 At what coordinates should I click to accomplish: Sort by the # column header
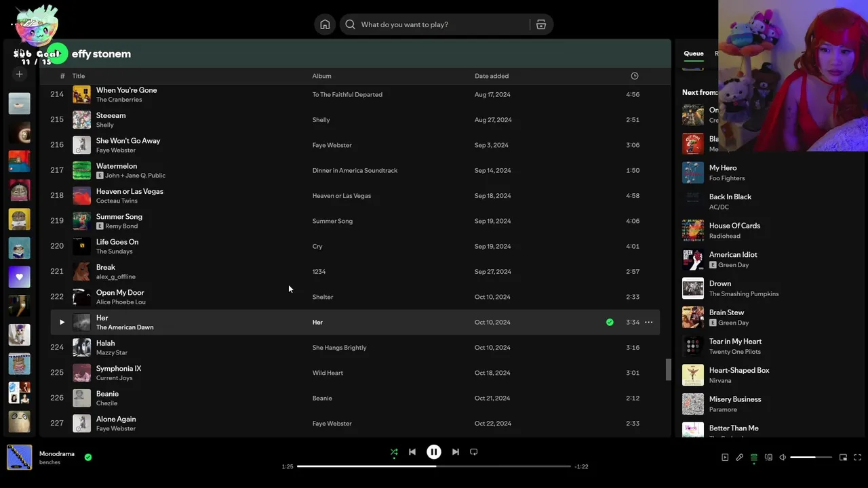point(62,76)
